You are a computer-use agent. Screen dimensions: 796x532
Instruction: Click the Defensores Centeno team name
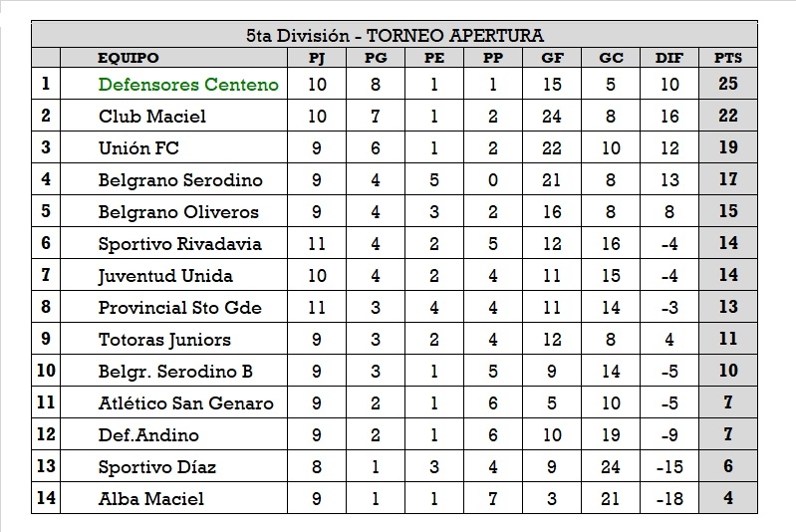pos(188,84)
